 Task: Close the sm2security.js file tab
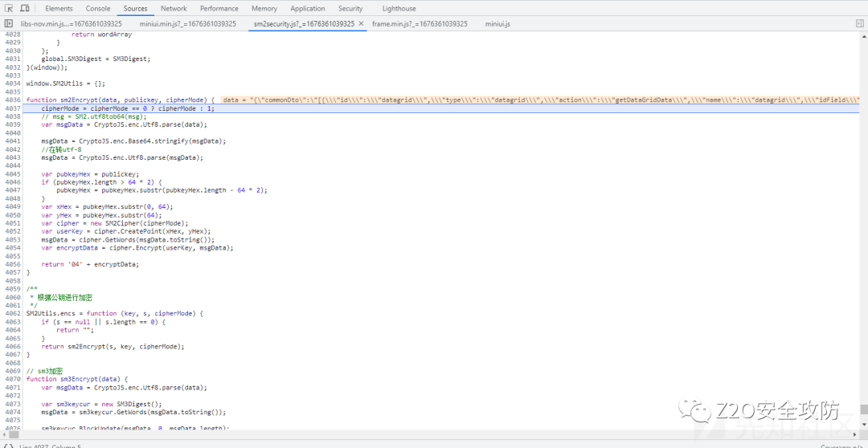(x=361, y=24)
